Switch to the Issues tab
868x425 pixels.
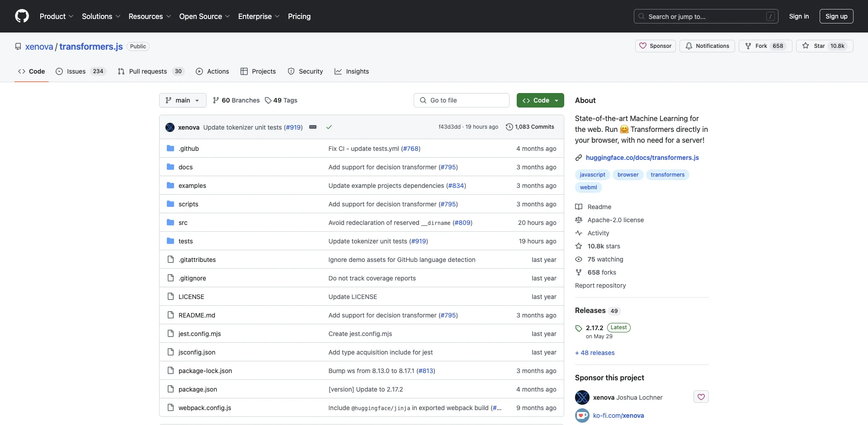pyautogui.click(x=80, y=71)
